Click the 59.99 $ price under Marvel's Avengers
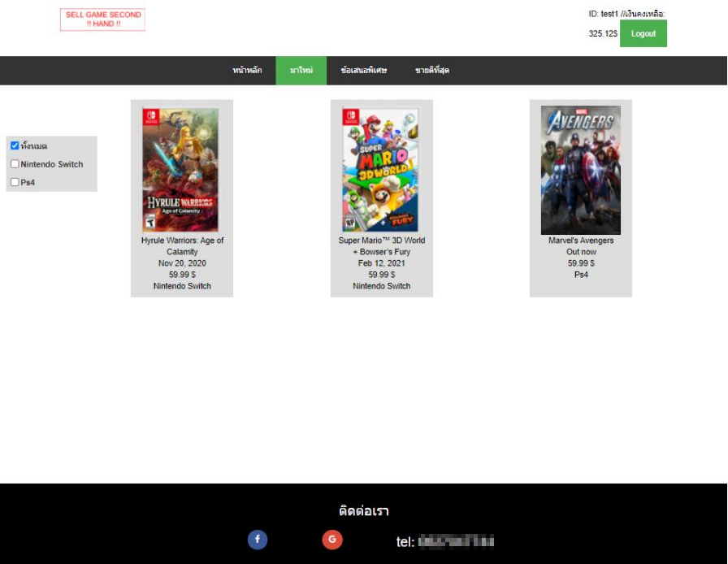The height and width of the screenshot is (564, 728). [x=581, y=263]
